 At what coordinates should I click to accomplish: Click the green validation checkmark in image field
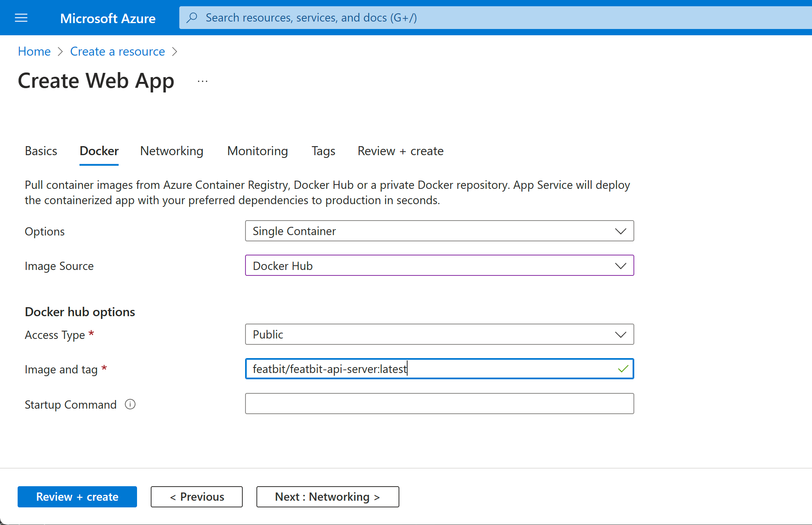623,369
